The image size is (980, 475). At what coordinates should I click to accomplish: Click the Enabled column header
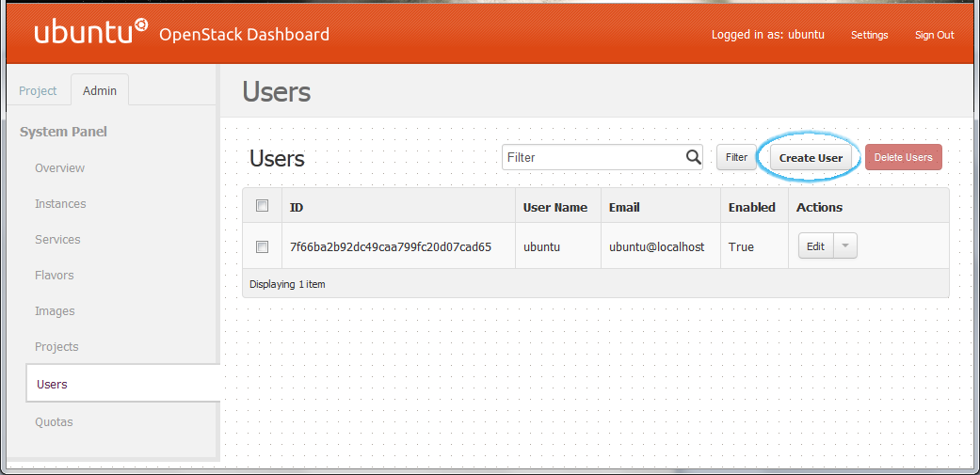[752, 207]
